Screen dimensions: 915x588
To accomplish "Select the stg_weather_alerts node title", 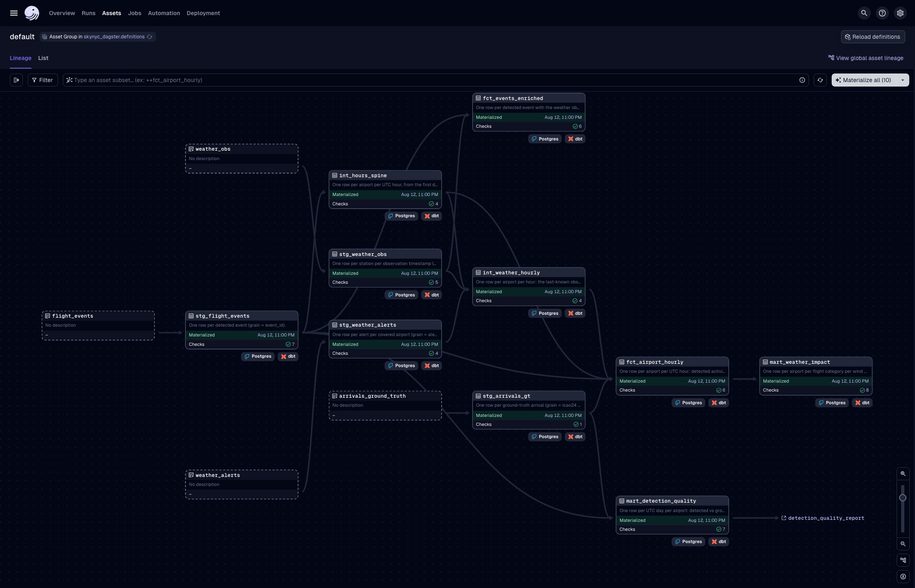I will 368,325.
